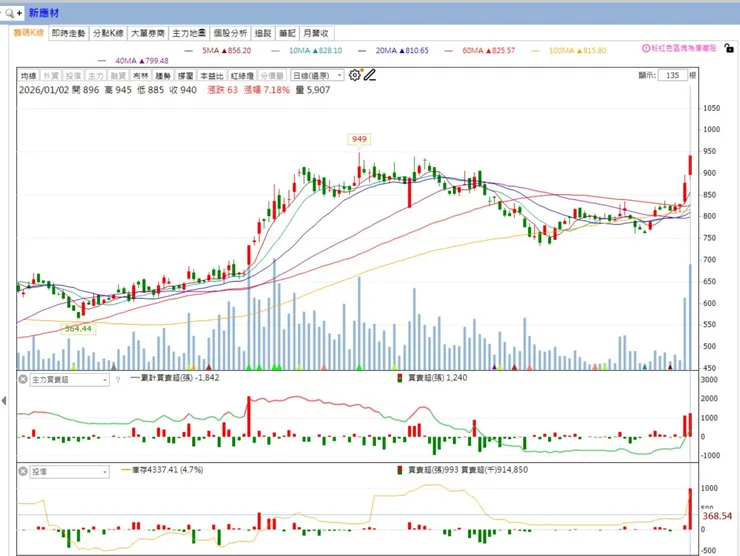
Task: Switch to 籌碼K線 tab
Action: 29,33
